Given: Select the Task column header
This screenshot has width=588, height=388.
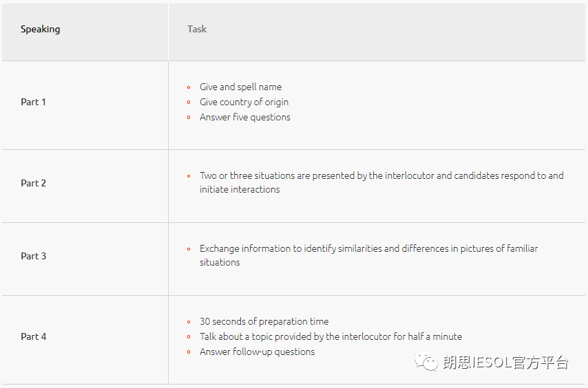Looking at the screenshot, I should tap(197, 29).
